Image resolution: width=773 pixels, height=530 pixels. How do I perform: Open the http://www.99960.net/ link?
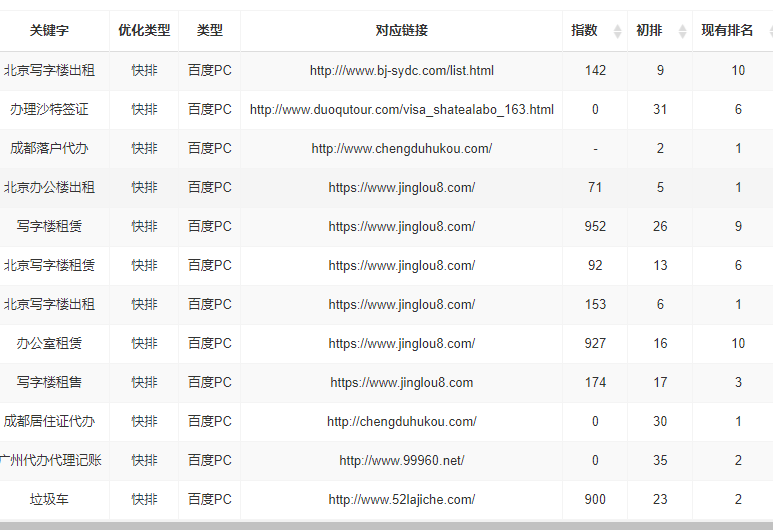tap(401, 460)
